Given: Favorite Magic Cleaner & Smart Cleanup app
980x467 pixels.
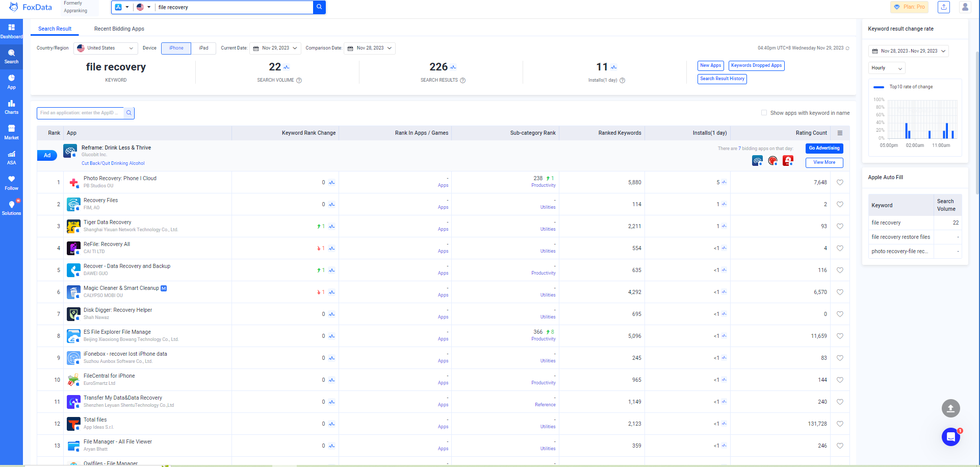Looking at the screenshot, I should 840,292.
